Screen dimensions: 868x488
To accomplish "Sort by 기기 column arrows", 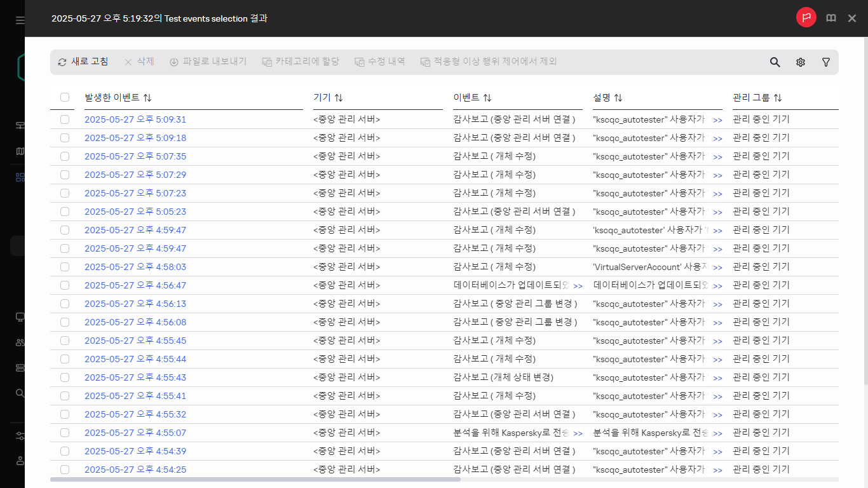I will click(339, 98).
